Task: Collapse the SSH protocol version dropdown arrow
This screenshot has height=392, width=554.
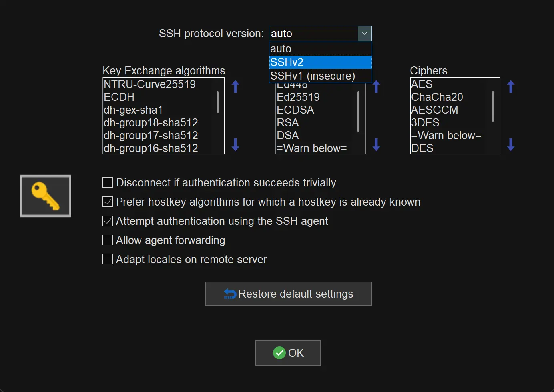Action: pyautogui.click(x=364, y=34)
